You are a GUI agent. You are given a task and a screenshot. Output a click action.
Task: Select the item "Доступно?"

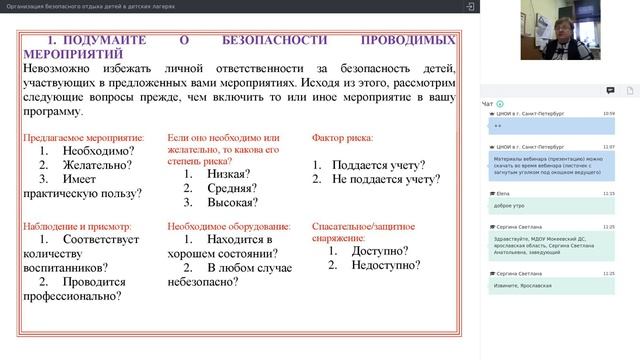[380, 251]
